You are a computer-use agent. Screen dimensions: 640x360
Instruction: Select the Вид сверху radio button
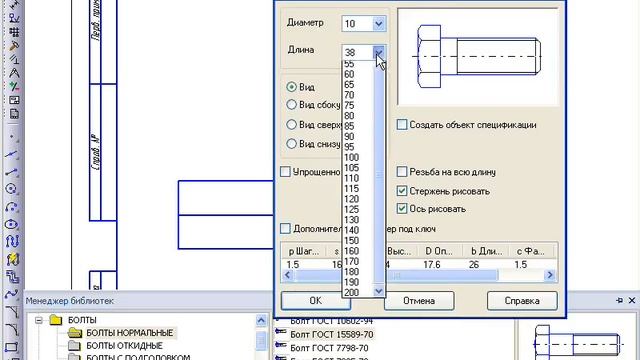pyautogui.click(x=291, y=124)
